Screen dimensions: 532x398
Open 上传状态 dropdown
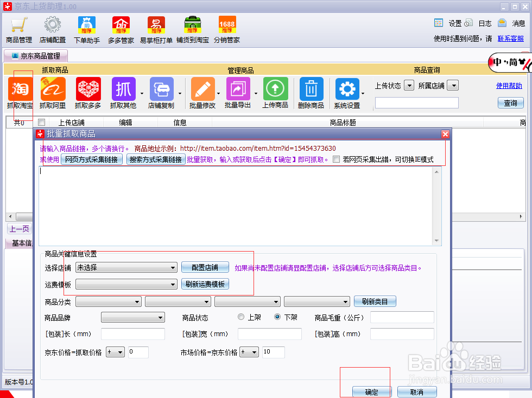[409, 86]
